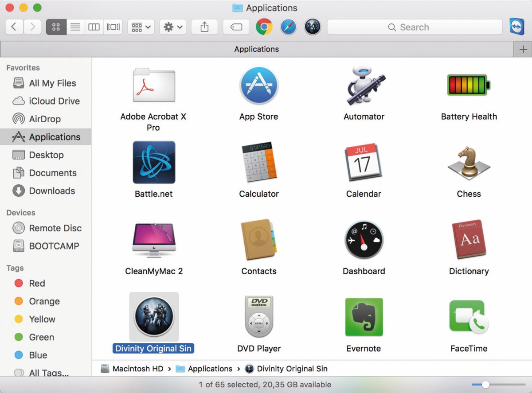
Task: Click the Devices section header
Action: click(x=21, y=213)
